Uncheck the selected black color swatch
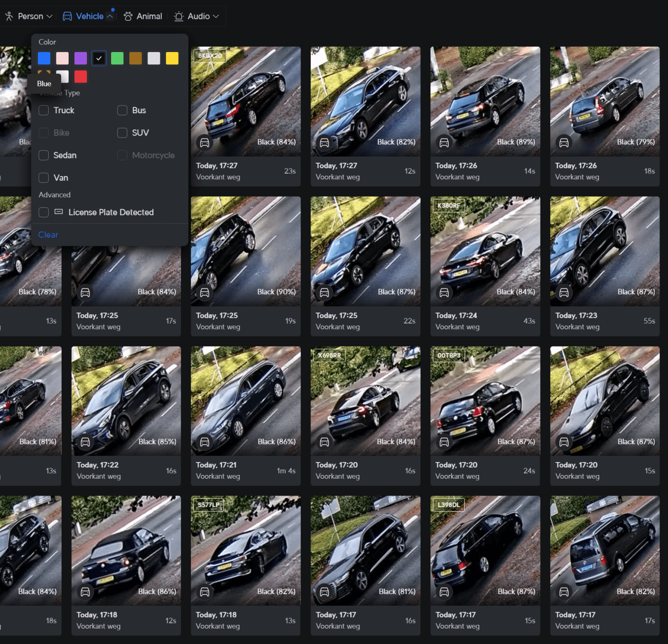This screenshot has width=668, height=644. click(99, 58)
